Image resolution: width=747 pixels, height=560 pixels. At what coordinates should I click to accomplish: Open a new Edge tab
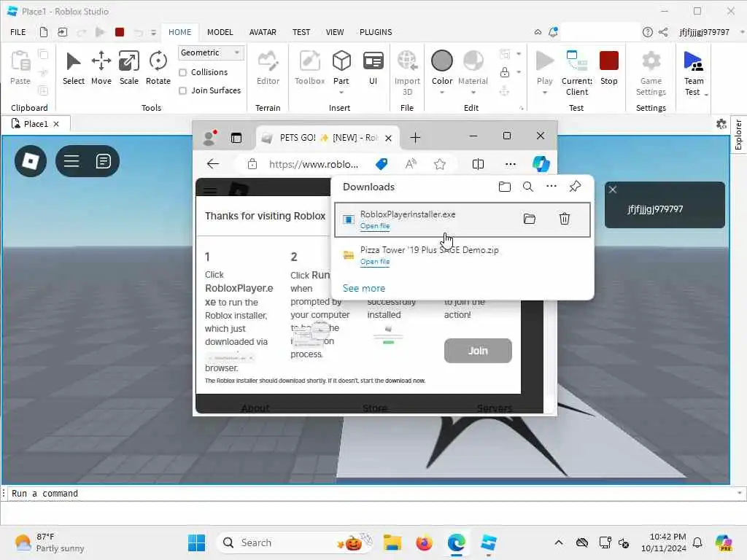click(415, 138)
